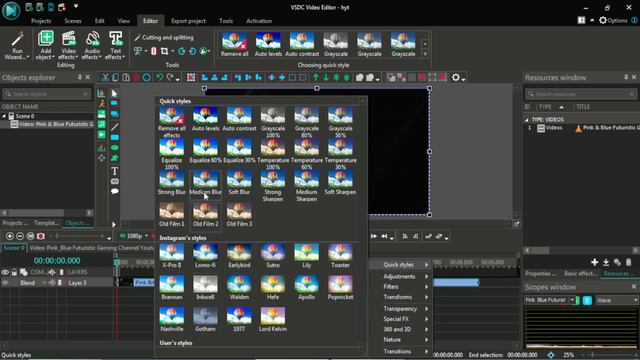The height and width of the screenshot is (360, 640).
Task: Open the Wave scope type dropdown
Action: tap(617, 300)
